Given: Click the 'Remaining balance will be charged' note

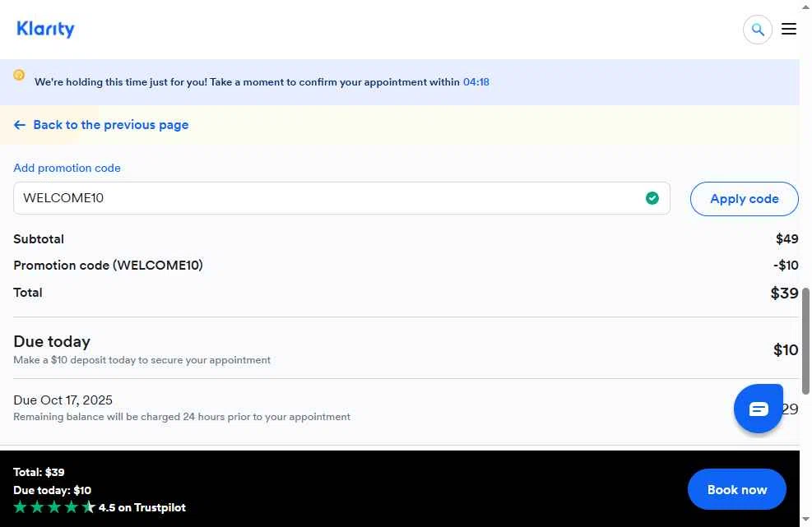Looking at the screenshot, I should click(182, 417).
